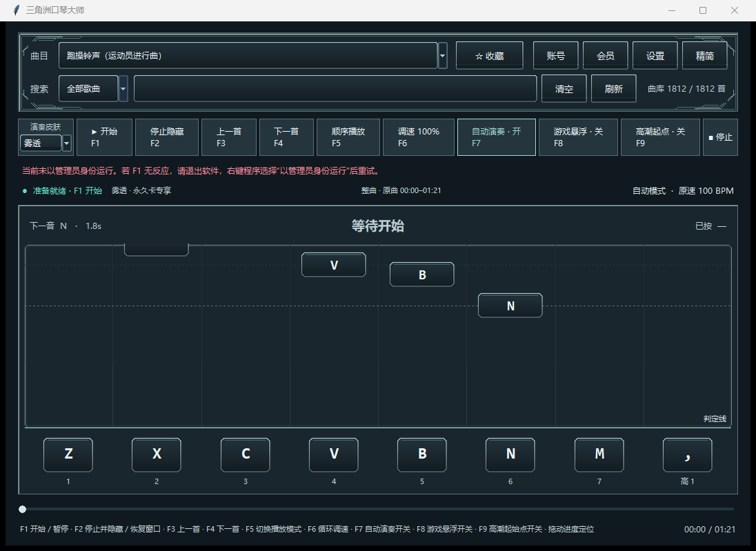Click the 准备就绪 · F1 开始 status
Screen dimensions: 756x551
coord(63,191)
